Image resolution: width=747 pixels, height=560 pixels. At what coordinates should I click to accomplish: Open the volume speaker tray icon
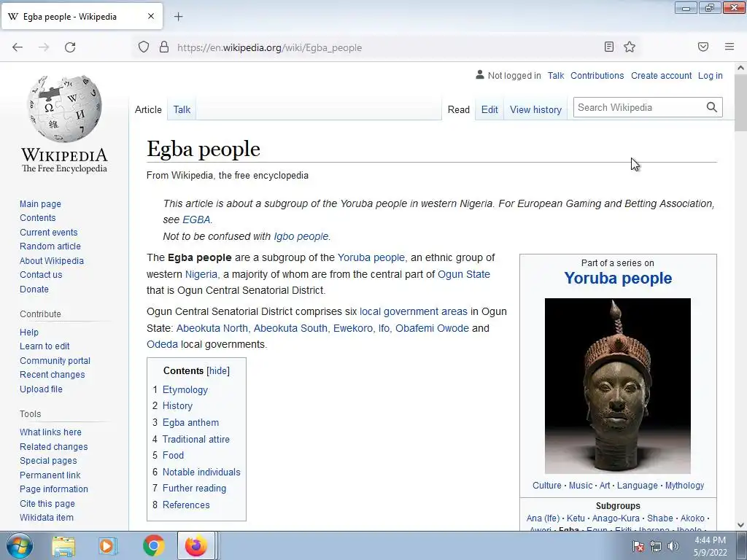(x=673, y=546)
